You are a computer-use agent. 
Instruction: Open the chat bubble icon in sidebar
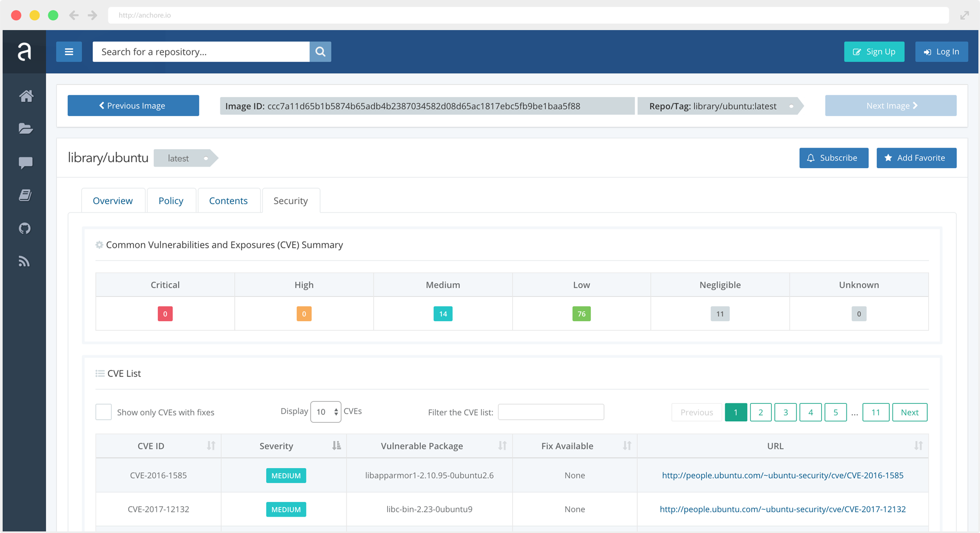(x=25, y=162)
